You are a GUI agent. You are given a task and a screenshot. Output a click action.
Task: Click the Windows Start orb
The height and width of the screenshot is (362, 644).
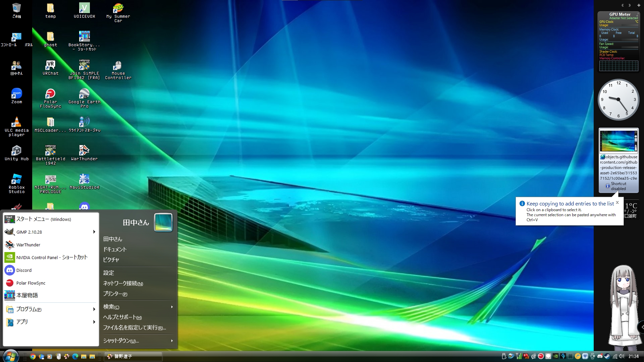(10, 356)
